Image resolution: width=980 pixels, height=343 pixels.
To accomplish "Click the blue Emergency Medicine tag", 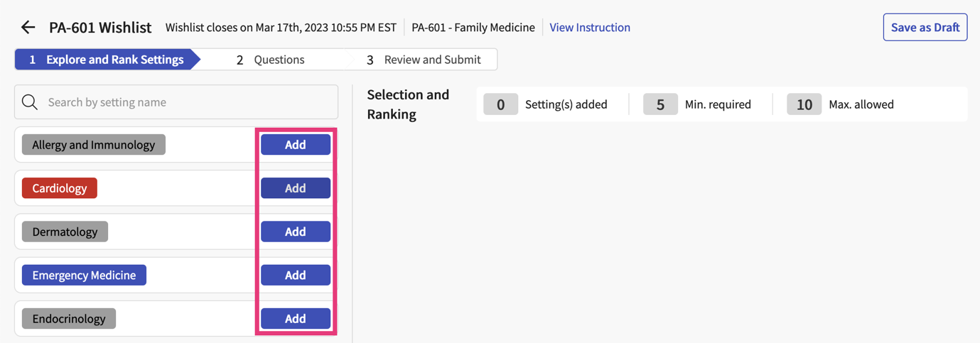I will [x=84, y=275].
